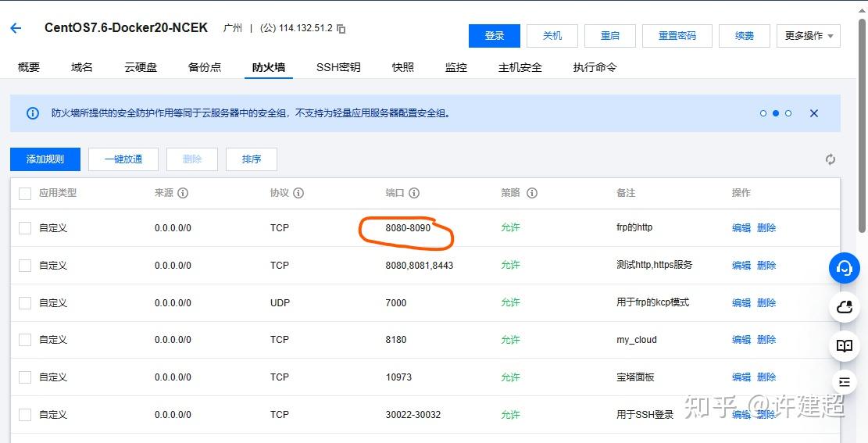
Task: Click the 续费 button
Action: (744, 36)
